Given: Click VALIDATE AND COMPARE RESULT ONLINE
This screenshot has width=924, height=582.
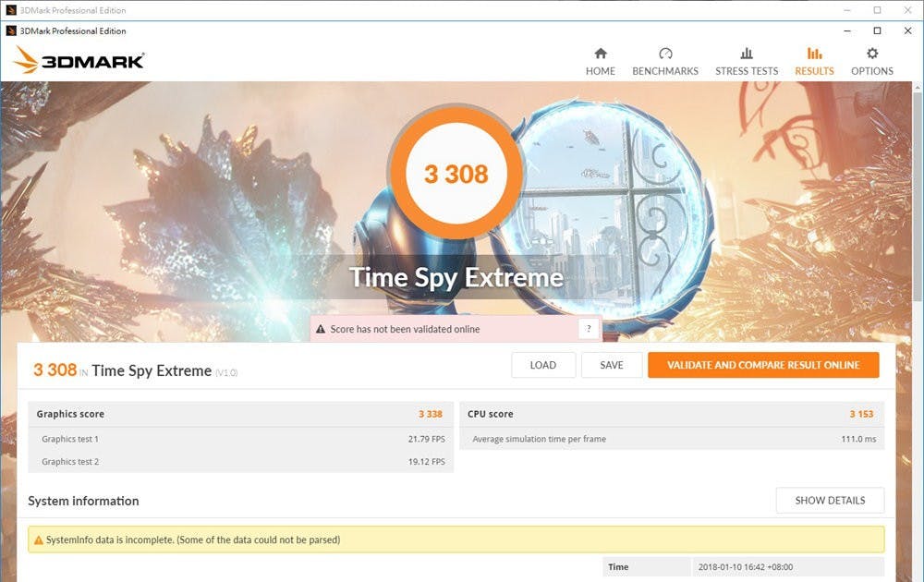Looking at the screenshot, I should [763, 365].
